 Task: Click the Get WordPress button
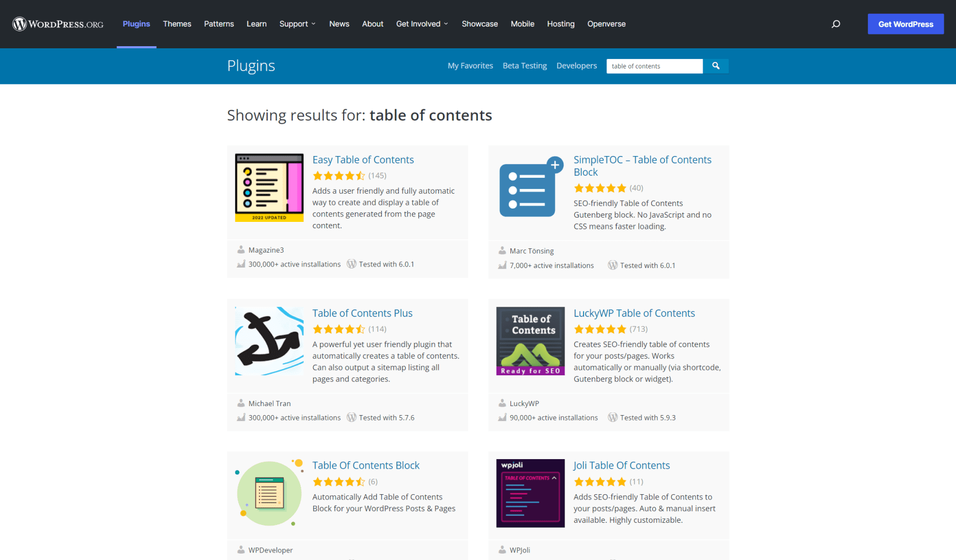(905, 24)
